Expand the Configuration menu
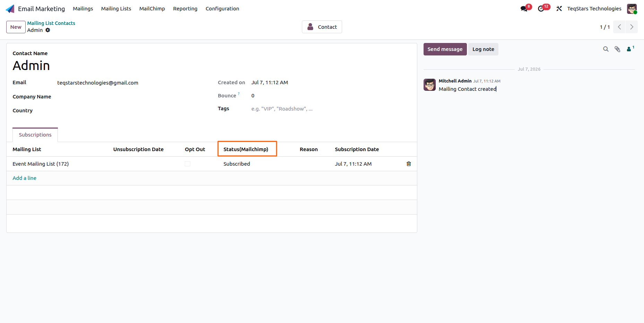Viewport: 644px width, 323px height. (x=222, y=9)
